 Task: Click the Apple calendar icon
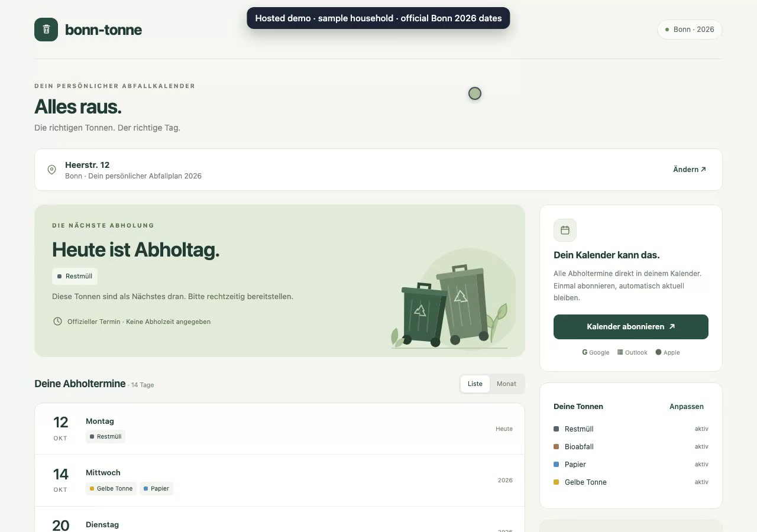click(x=658, y=352)
